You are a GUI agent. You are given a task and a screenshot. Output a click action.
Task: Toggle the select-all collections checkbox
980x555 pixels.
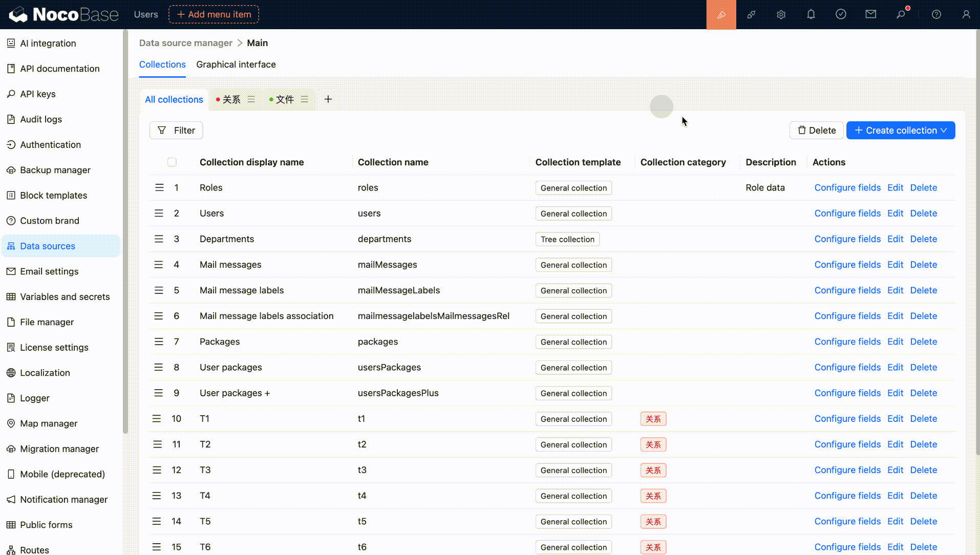tap(172, 162)
